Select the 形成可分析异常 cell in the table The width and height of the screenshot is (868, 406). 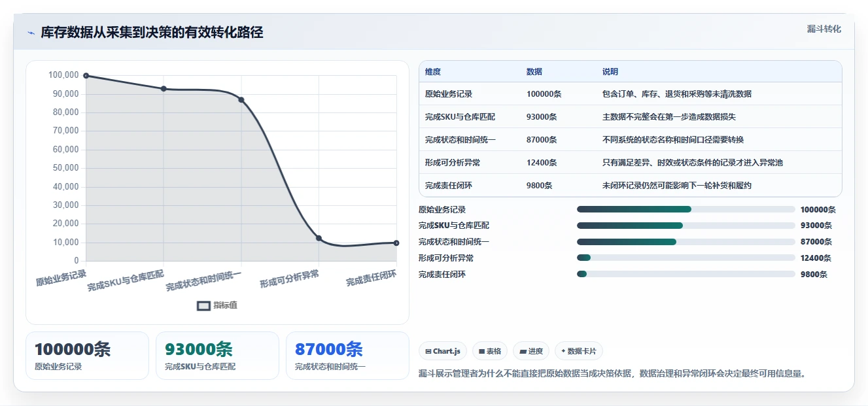click(x=453, y=163)
